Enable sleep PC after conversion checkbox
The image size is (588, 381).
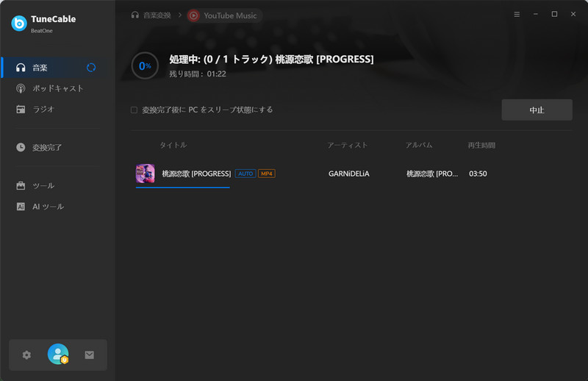click(134, 110)
